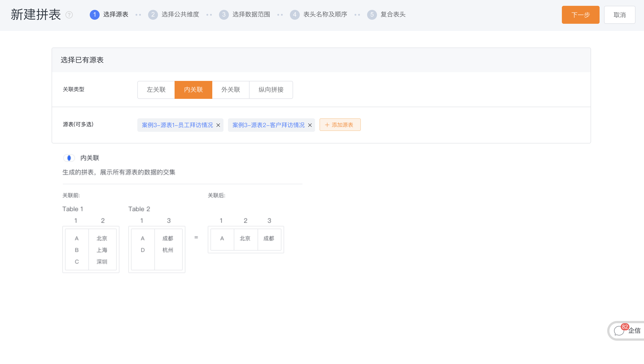
Task: Open the 企信 chat bubble icon
Action: 619,331
